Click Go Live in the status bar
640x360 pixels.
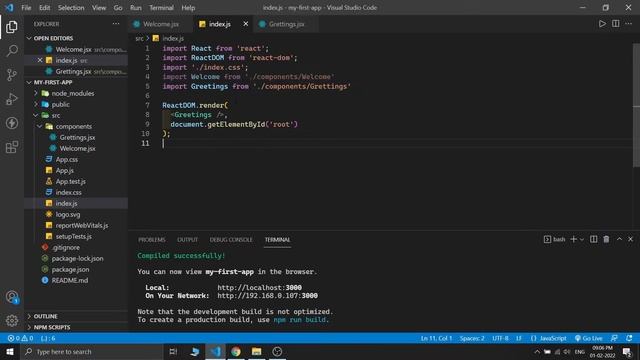click(x=588, y=338)
